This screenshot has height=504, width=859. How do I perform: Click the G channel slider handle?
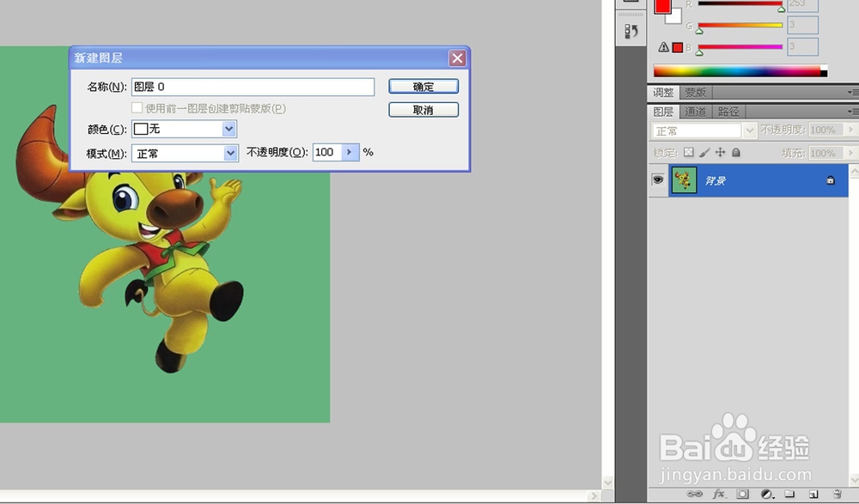pyautogui.click(x=699, y=31)
